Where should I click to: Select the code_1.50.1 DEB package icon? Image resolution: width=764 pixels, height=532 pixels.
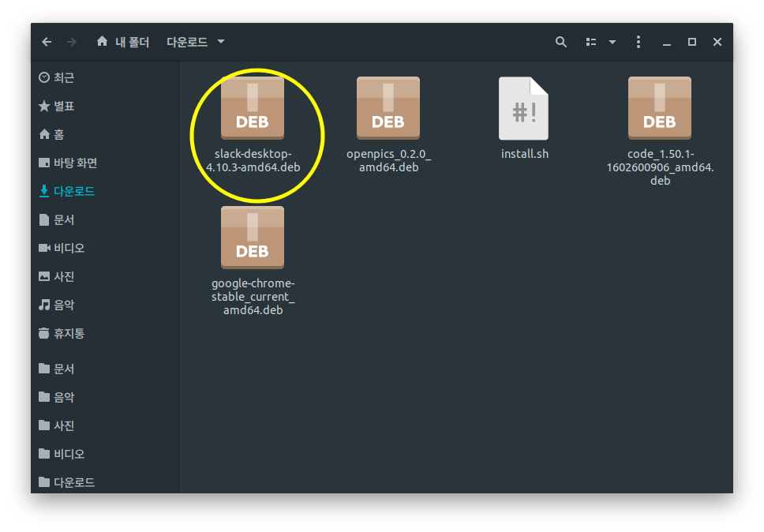point(660,108)
